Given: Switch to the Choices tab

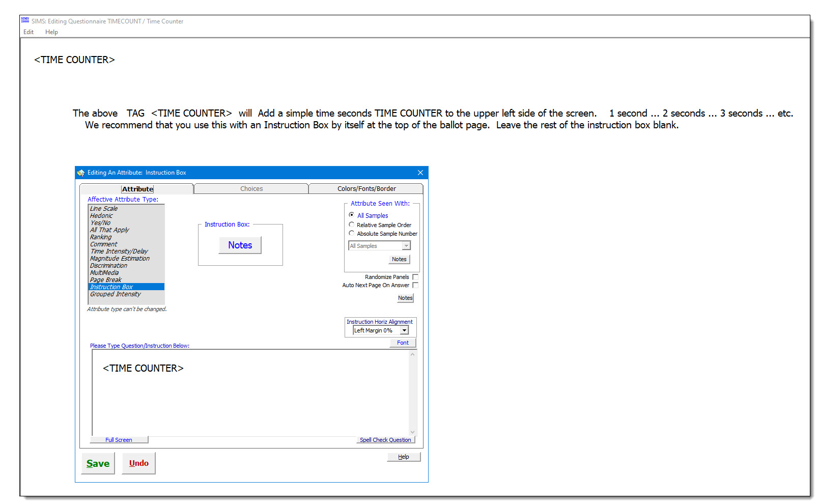Looking at the screenshot, I should coord(251,189).
